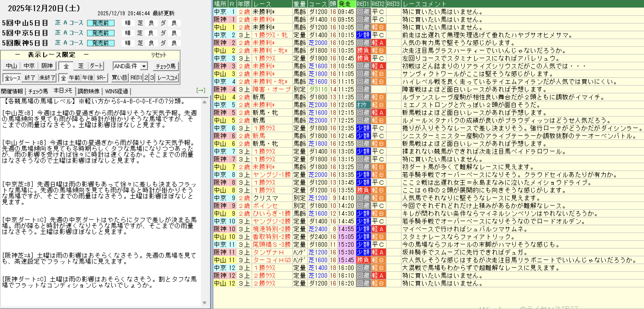Click the 発売前 status badge for 5回阪神5日目
Image resolution: width=644 pixels, height=309 pixels.
point(101,43)
